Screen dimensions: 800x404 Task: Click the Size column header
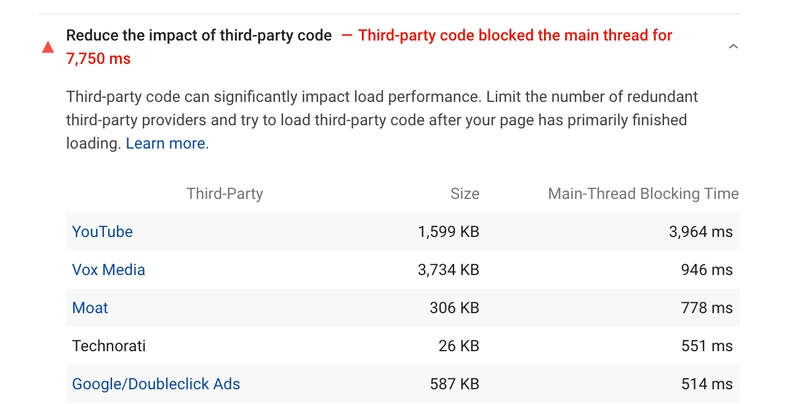click(x=464, y=194)
